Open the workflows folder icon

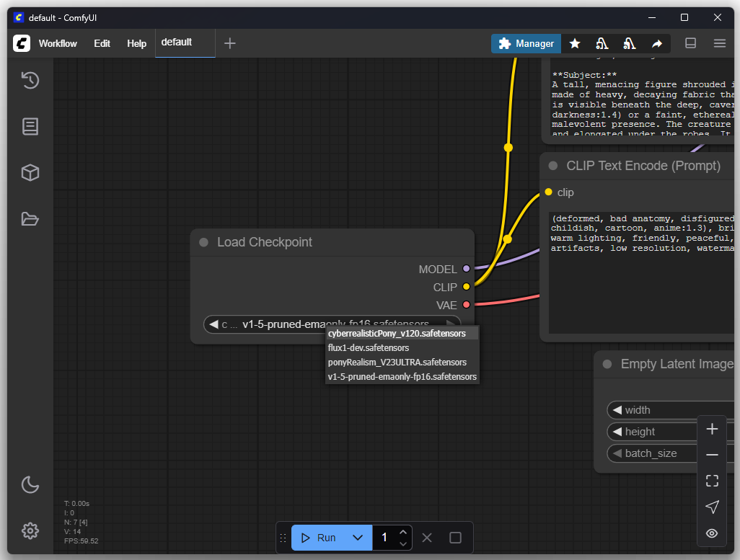click(x=30, y=219)
